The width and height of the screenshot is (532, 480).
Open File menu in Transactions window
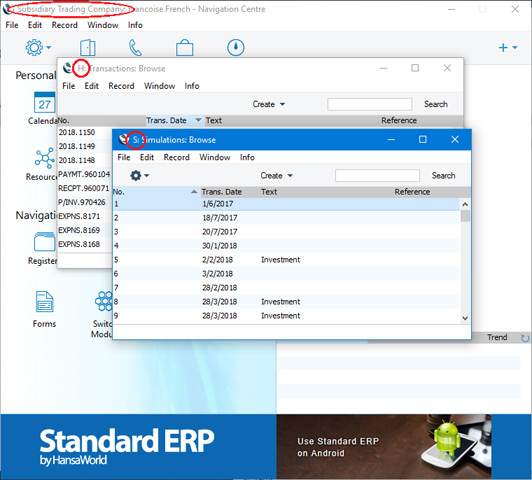pos(69,86)
